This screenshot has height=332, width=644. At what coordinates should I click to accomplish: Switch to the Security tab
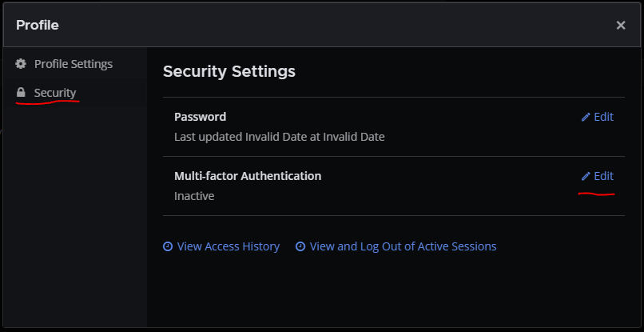(54, 93)
